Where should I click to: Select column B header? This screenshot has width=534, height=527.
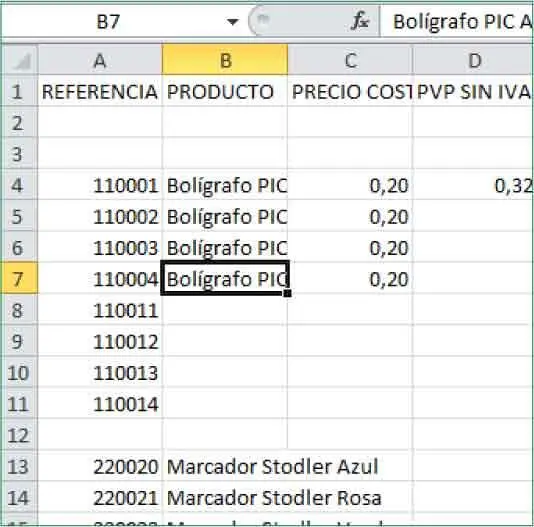[225, 61]
